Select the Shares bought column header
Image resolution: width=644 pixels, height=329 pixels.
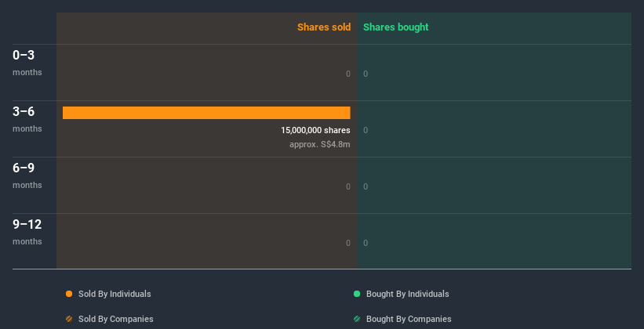coord(395,27)
